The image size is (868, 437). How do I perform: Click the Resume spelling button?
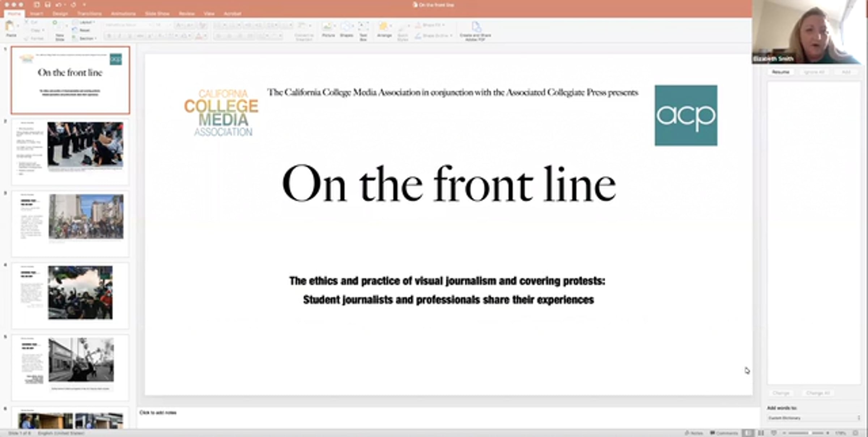pos(780,72)
